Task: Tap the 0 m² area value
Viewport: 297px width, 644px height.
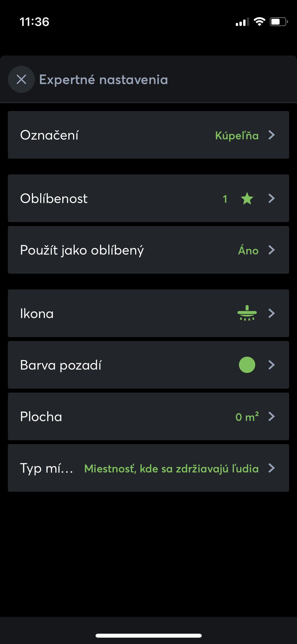Action: tap(247, 417)
